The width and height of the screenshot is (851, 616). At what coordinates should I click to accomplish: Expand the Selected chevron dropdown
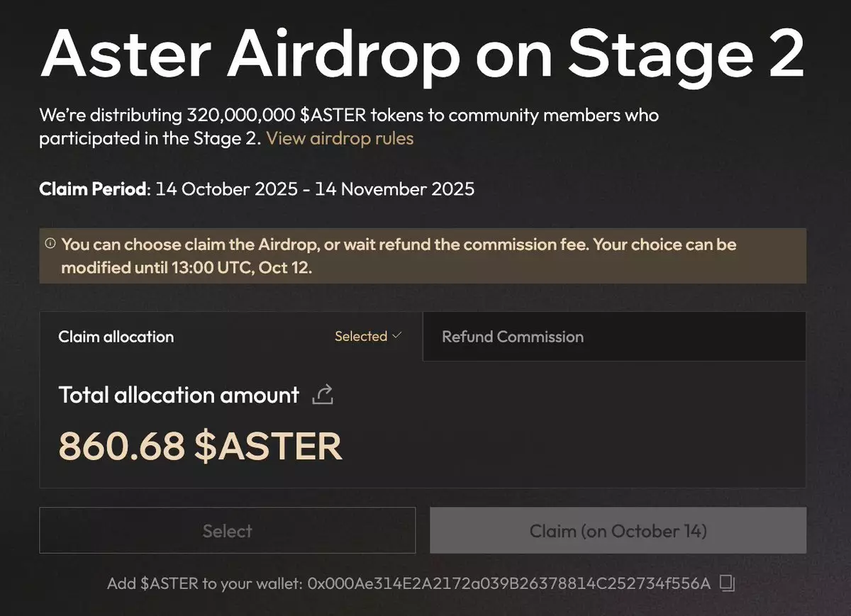point(396,336)
